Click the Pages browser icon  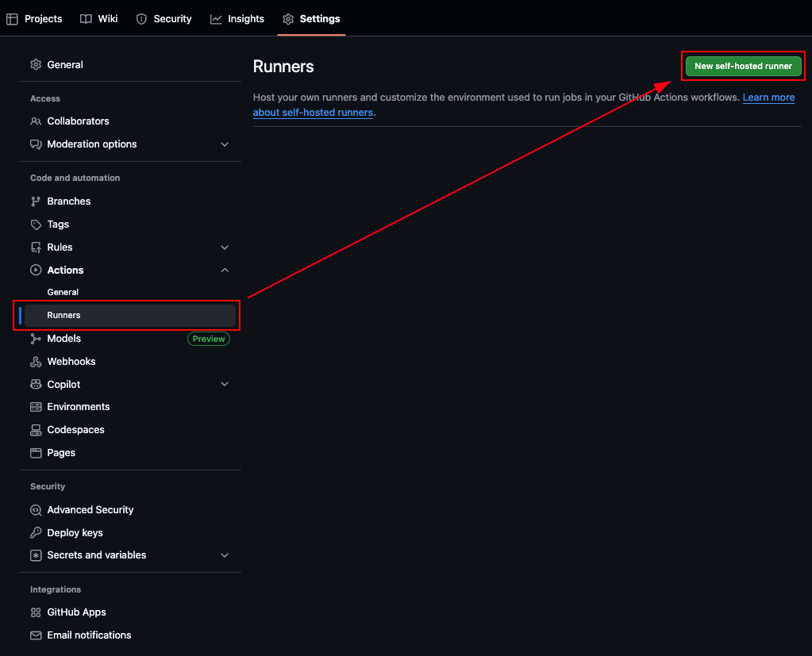click(x=36, y=453)
